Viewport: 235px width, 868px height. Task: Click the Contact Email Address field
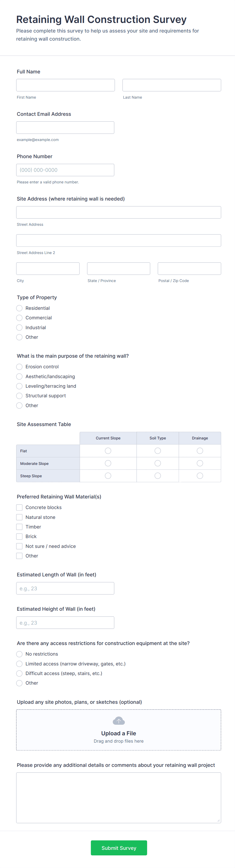[65, 128]
